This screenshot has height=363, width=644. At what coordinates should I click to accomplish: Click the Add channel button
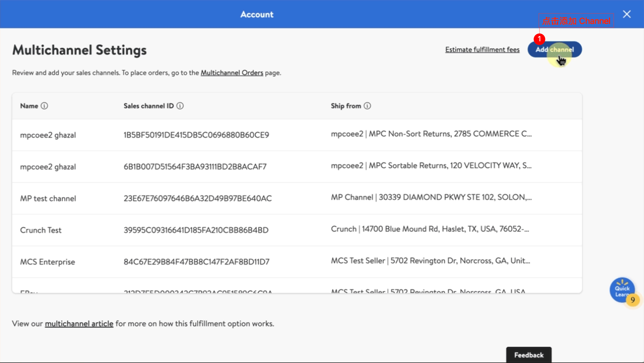pyautogui.click(x=555, y=50)
